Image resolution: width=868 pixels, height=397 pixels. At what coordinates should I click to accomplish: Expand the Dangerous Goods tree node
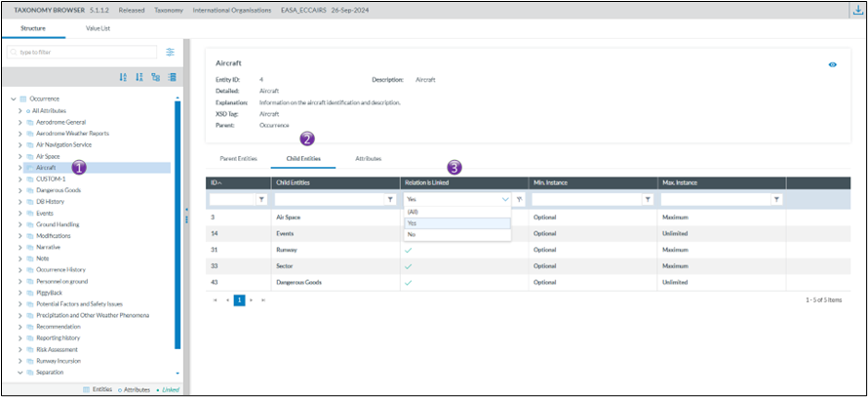tap(20, 190)
